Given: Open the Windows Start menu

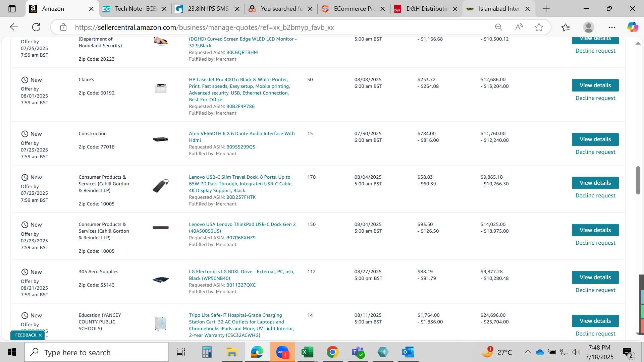Looking at the screenshot, I should (x=12, y=352).
